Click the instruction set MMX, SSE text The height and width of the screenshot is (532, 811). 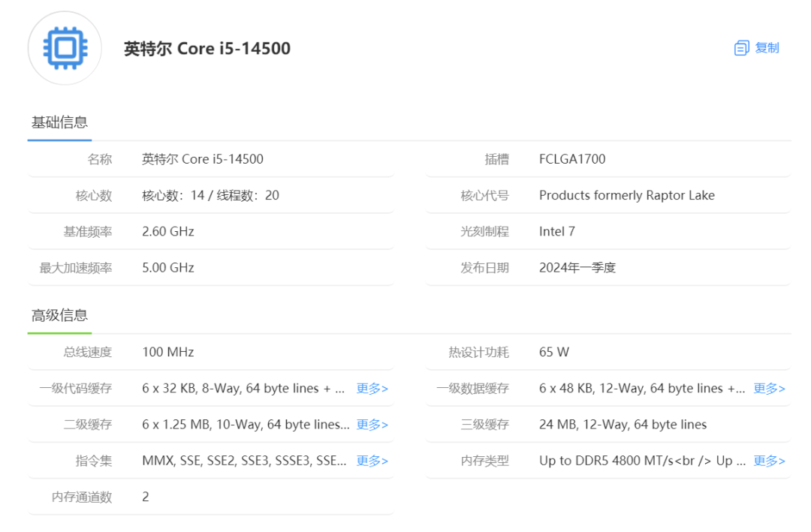pyautogui.click(x=244, y=461)
